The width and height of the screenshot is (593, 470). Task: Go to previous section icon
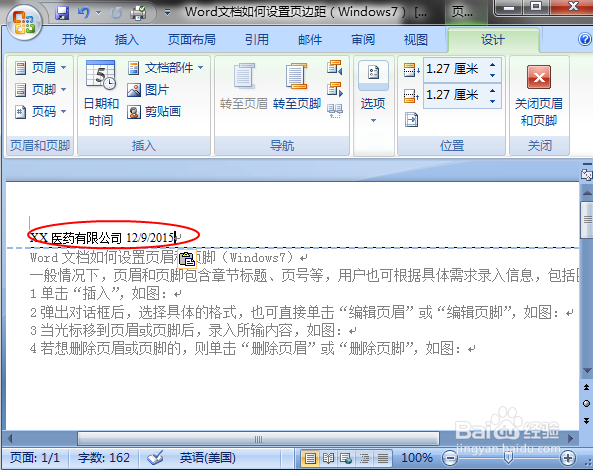click(x=335, y=68)
